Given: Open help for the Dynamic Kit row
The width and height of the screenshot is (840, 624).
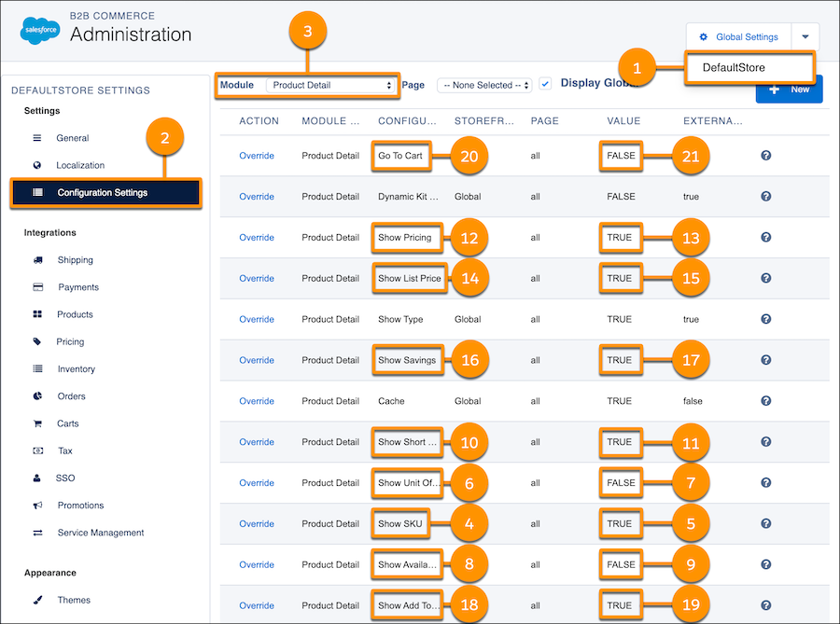Looking at the screenshot, I should click(x=765, y=197).
